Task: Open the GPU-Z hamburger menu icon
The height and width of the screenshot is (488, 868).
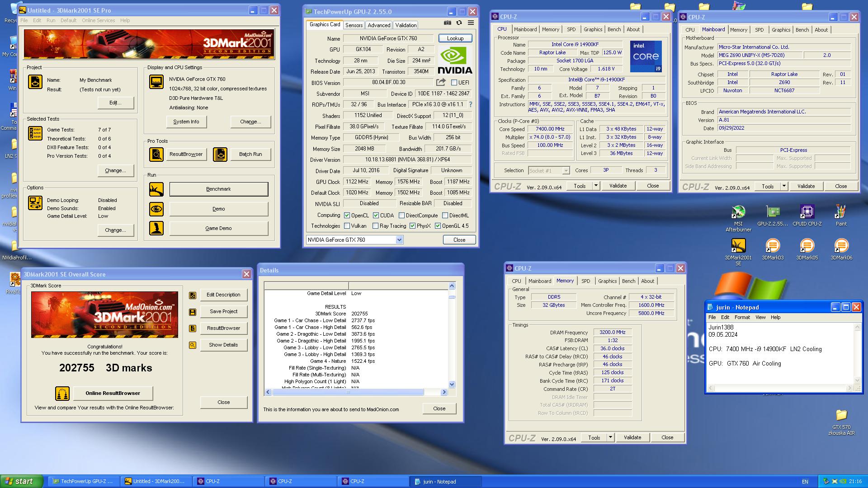Action: (x=471, y=23)
